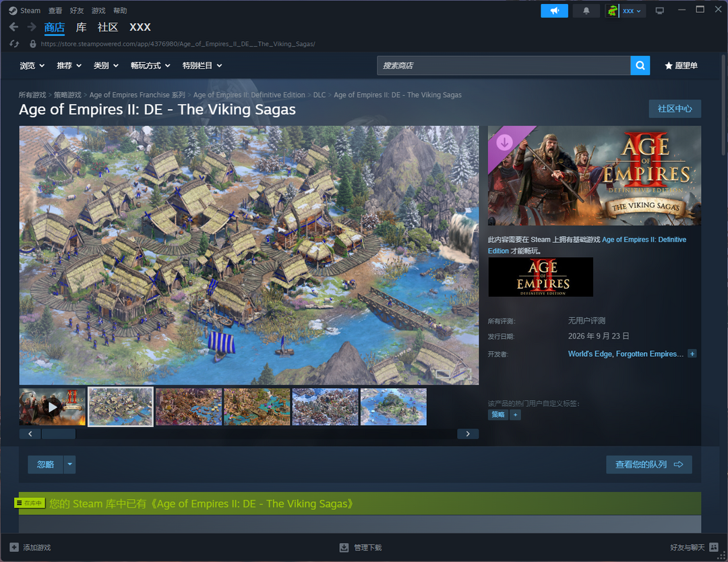Image resolution: width=728 pixels, height=562 pixels.
Task: Click the base game logo image
Action: [541, 277]
